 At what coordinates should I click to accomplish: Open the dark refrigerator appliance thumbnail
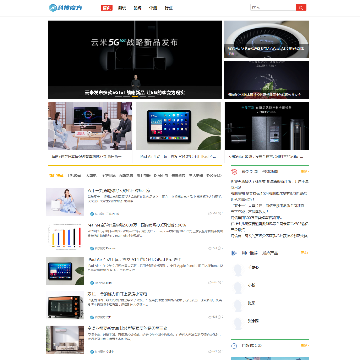tap(267, 126)
